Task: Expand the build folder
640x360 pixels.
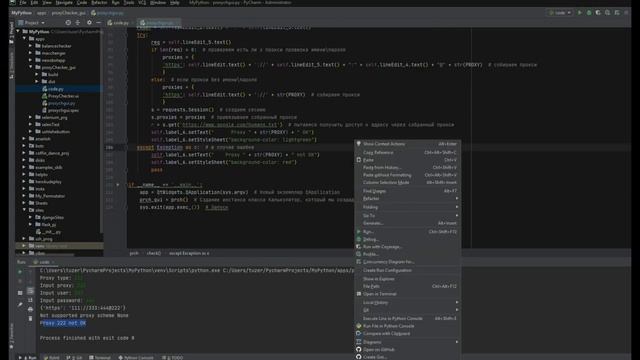Action: click(37, 74)
